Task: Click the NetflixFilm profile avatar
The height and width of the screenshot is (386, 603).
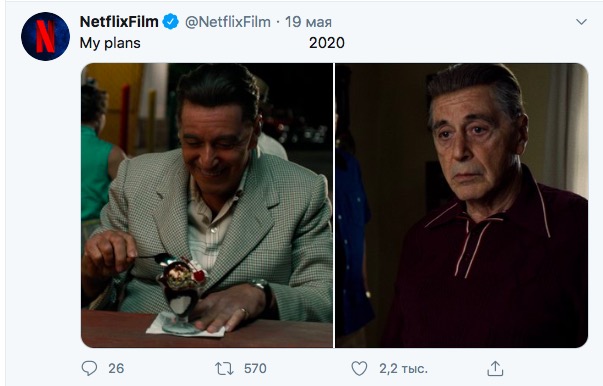Action: 45,36
